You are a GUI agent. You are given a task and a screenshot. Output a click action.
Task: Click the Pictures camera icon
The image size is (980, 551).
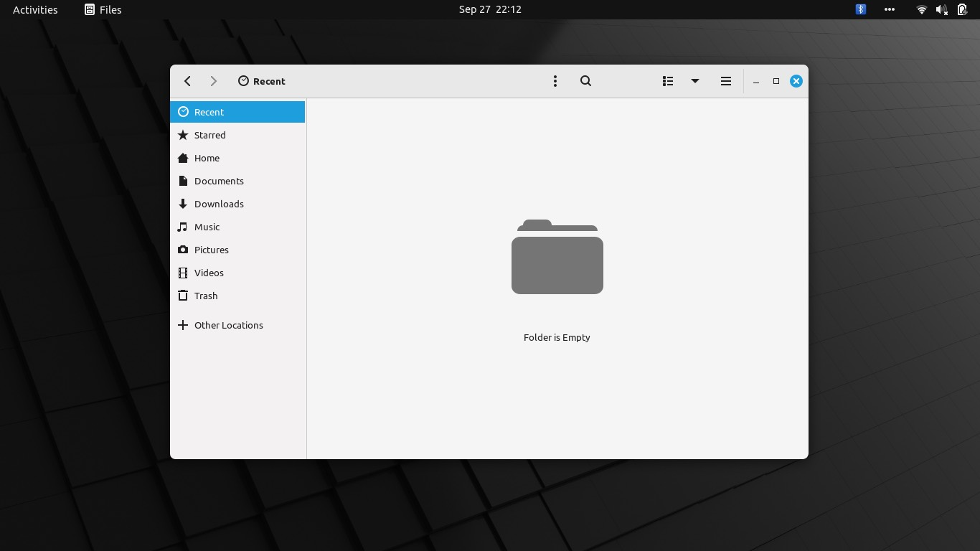tap(183, 250)
